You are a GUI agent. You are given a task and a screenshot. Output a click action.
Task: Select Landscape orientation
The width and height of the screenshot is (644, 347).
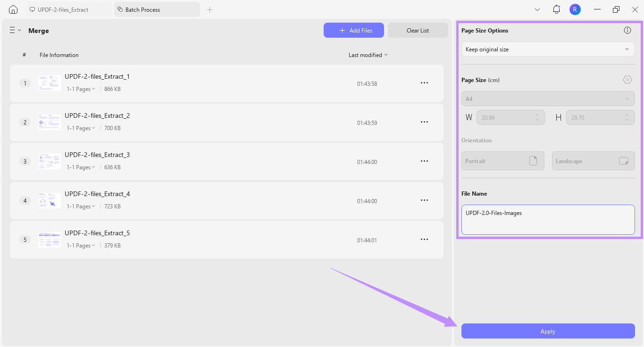tap(593, 161)
